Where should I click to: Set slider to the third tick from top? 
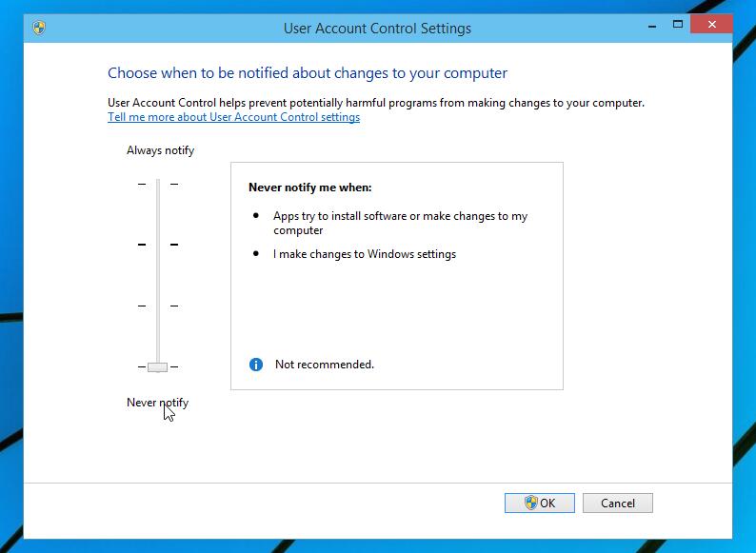pyautogui.click(x=158, y=306)
